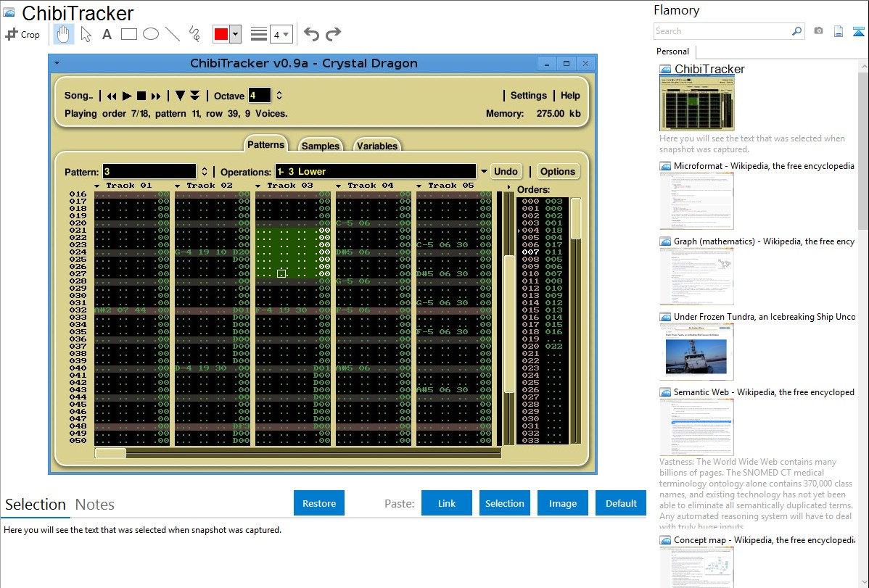Click the Octave value field
Screen dimensions: 869x588
260,95
